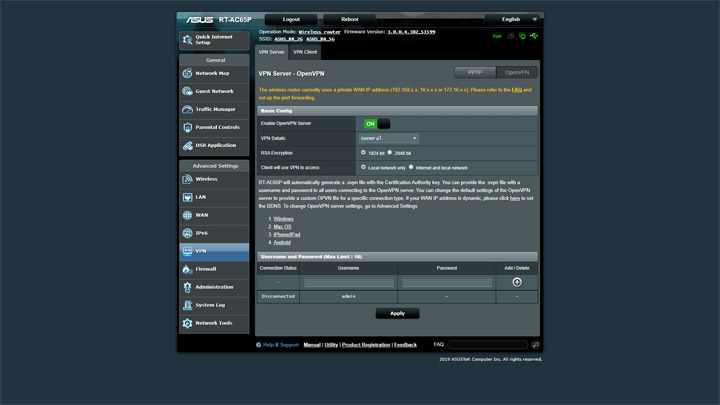Click the App status icon
Screen dimensions: 720x405
click(x=497, y=36)
